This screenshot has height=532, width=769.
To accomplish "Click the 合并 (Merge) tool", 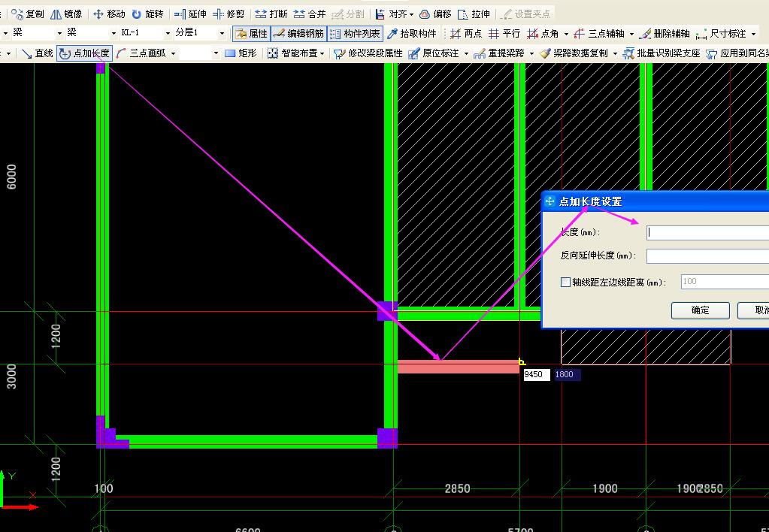I will 310,14.
